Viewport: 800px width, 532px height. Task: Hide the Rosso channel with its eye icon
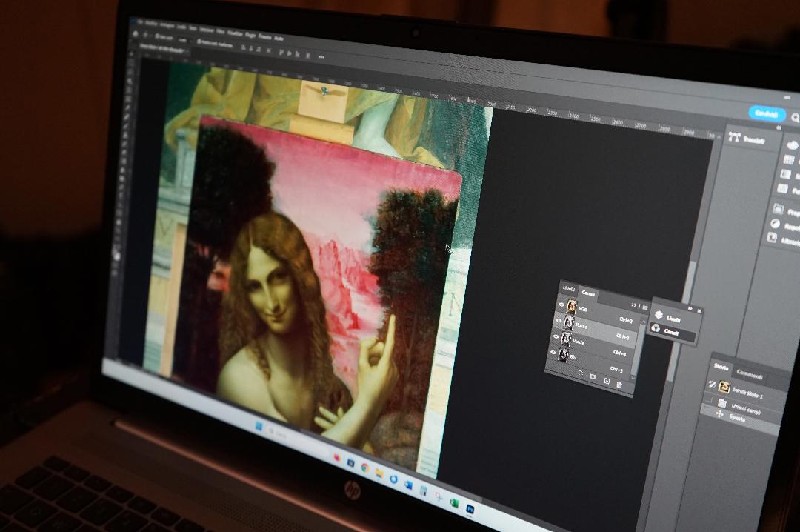click(x=559, y=321)
